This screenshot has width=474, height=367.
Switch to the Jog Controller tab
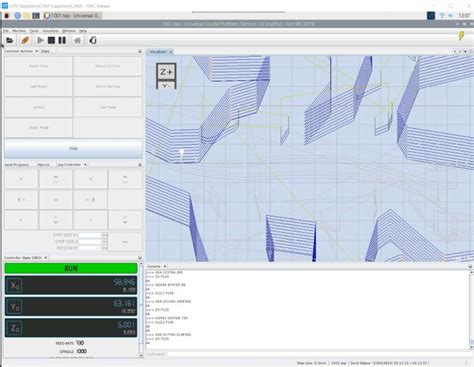point(69,165)
